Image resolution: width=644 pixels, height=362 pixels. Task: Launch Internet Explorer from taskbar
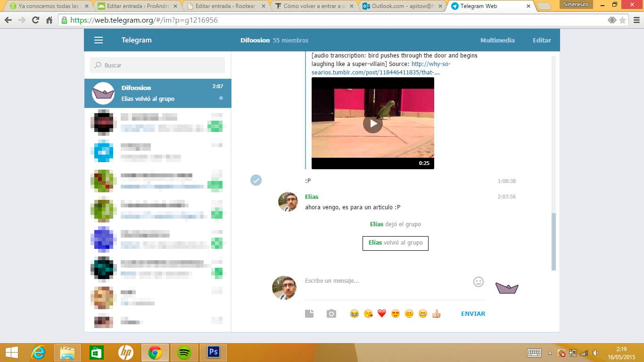point(38,353)
